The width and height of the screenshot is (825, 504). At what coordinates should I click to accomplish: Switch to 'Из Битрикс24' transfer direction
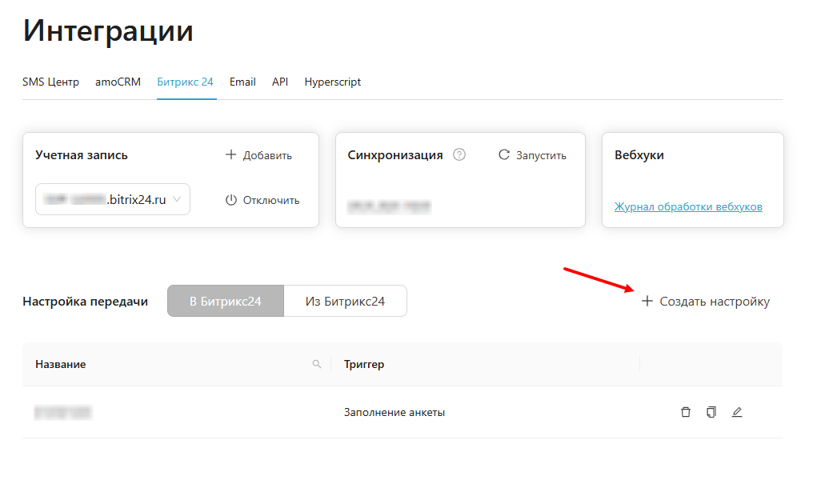pyautogui.click(x=345, y=302)
